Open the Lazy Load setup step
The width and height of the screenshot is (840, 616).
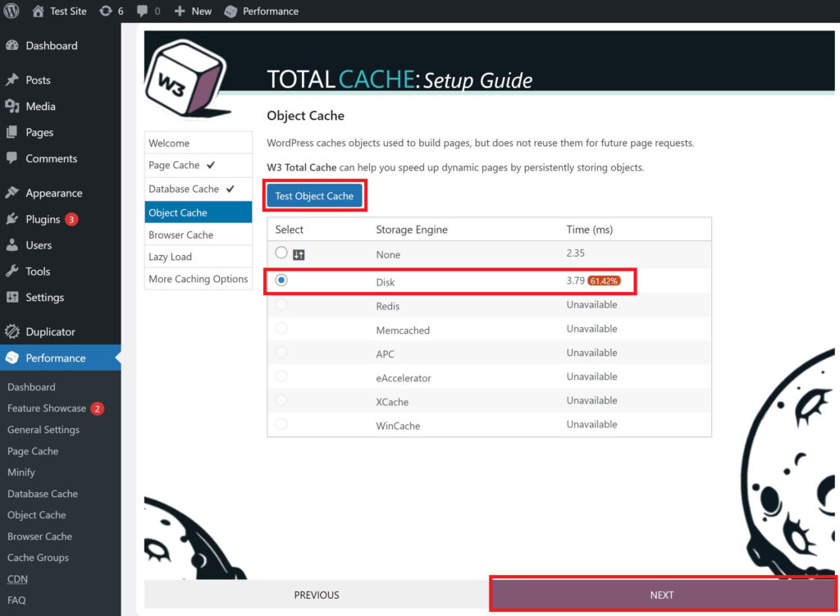point(199,257)
